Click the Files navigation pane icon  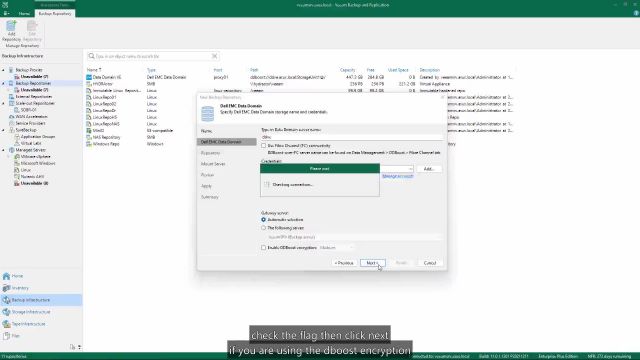tap(6, 336)
